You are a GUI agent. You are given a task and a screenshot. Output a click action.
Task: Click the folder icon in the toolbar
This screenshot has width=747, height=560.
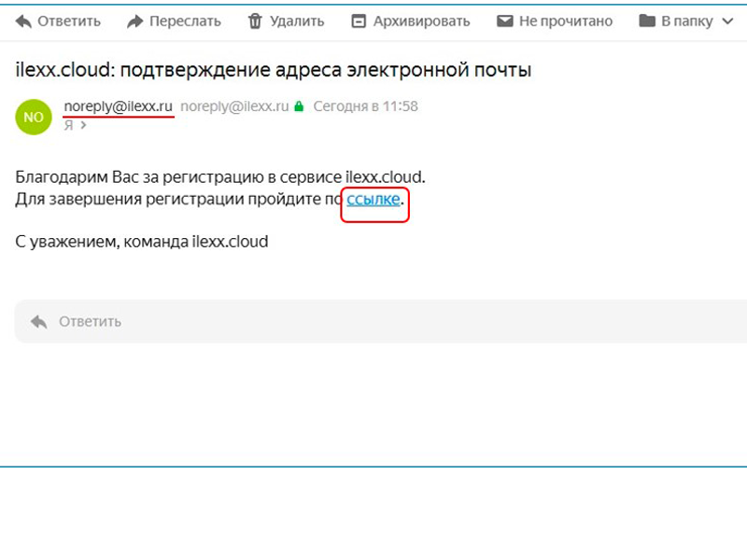point(647,21)
